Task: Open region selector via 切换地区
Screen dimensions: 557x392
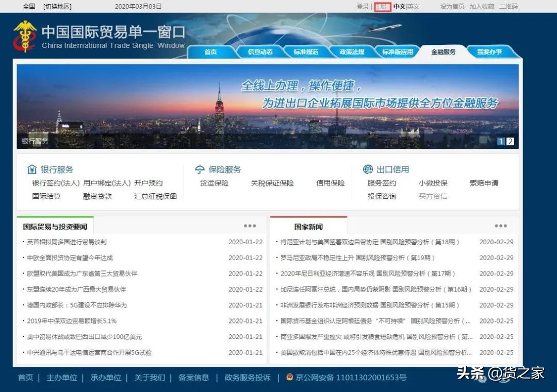Action: pos(57,7)
